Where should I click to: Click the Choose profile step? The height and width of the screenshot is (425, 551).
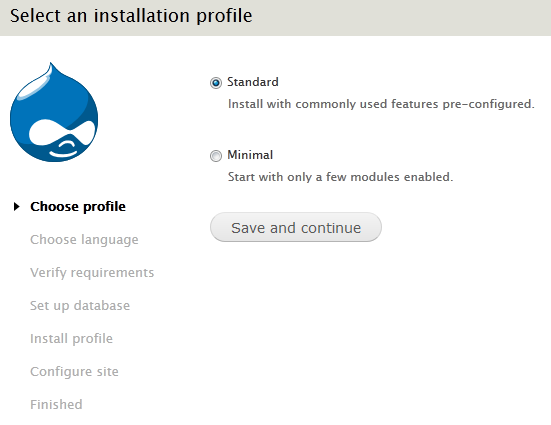[x=78, y=207]
